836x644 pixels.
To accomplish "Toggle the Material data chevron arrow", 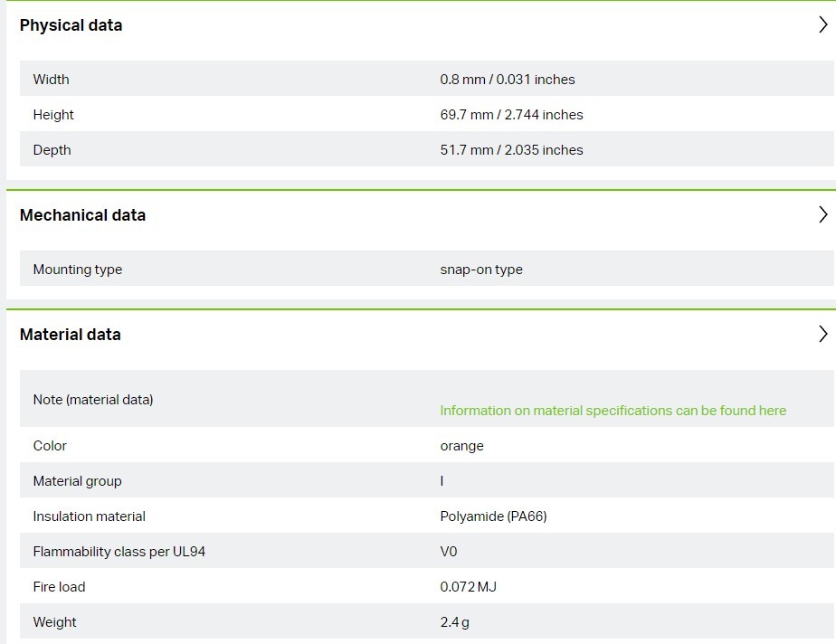I will click(822, 335).
